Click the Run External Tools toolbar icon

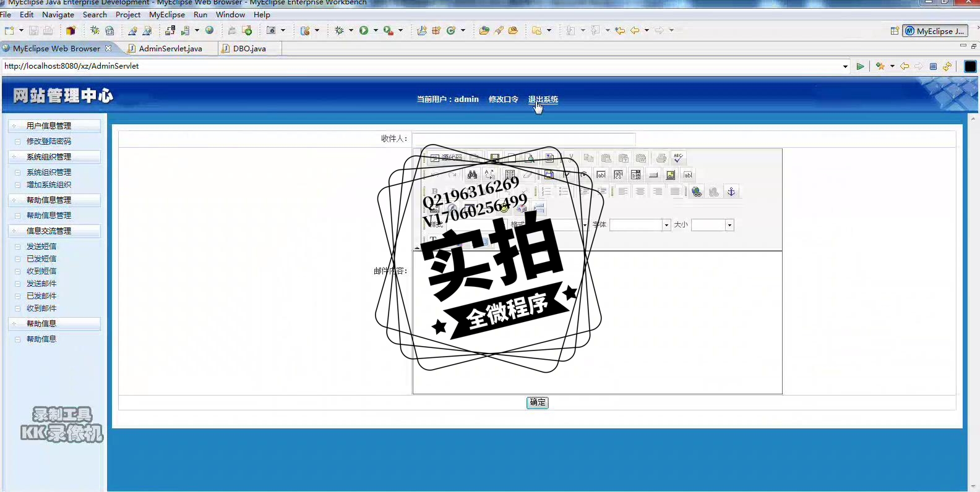pyautogui.click(x=389, y=30)
